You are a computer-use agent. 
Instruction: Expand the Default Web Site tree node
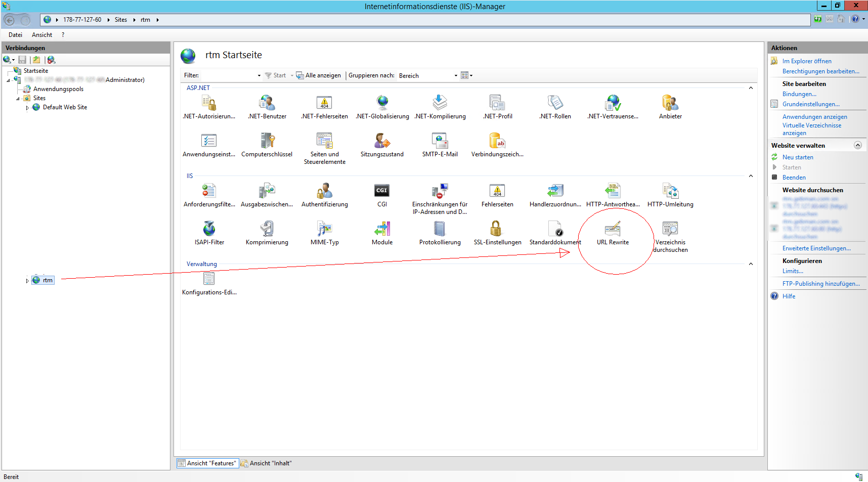click(x=27, y=108)
